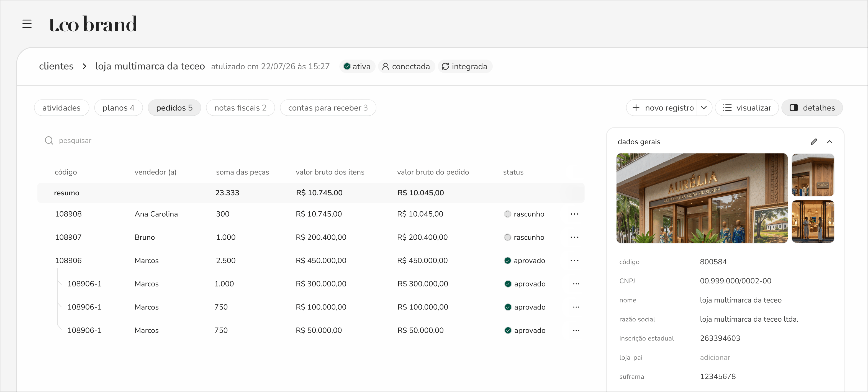Open the visualizar view options

(x=747, y=108)
